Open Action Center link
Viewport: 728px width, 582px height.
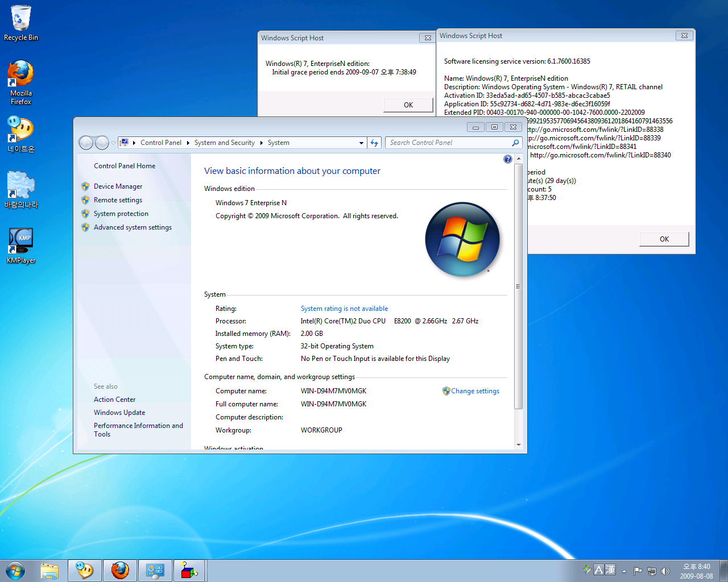tap(114, 400)
